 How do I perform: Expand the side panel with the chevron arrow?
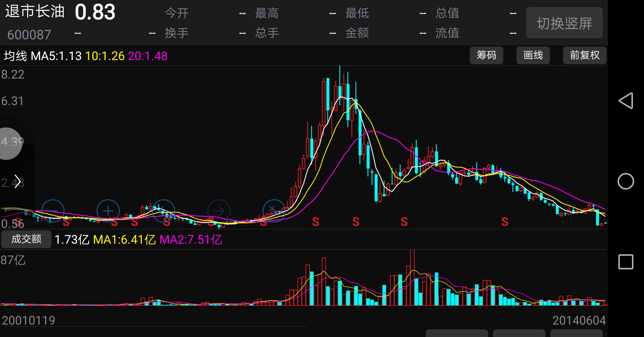pyautogui.click(x=17, y=182)
